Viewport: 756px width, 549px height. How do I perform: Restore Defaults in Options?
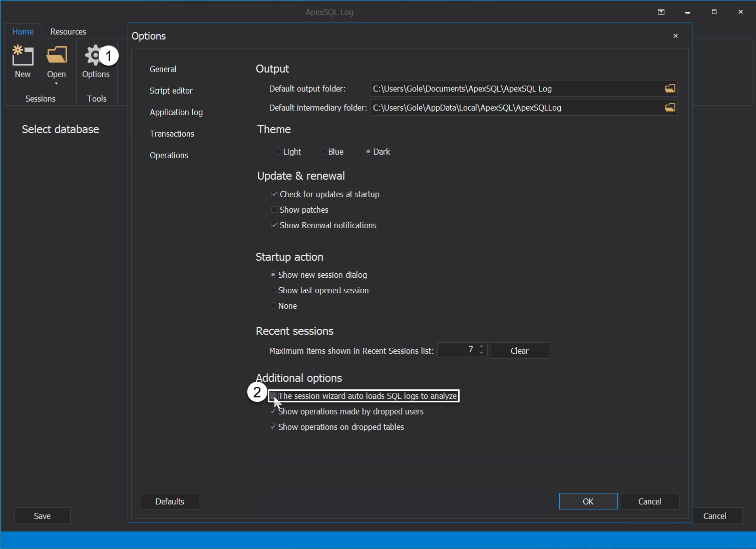(x=170, y=501)
